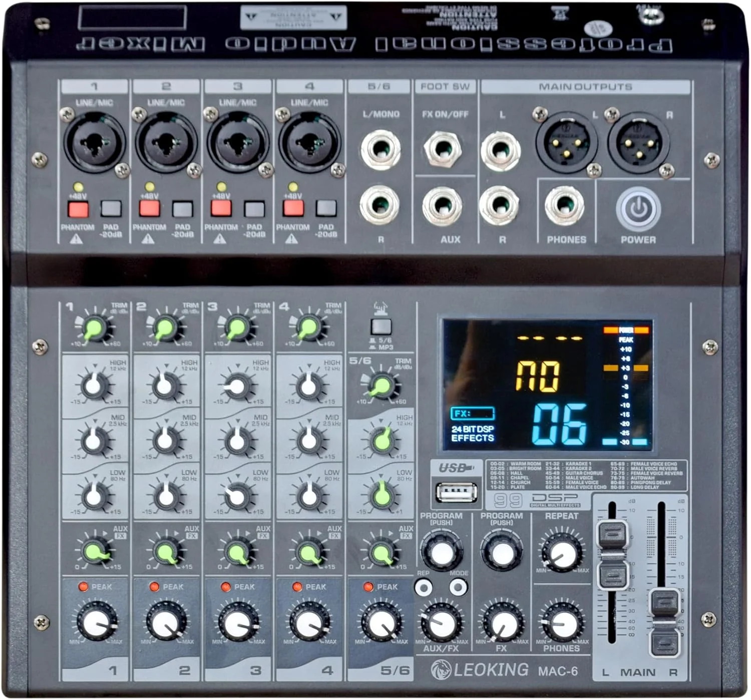This screenshot has height=700, width=751.
Task: Toggle channel 2 PHANTOM +48V switch
Action: coord(150,208)
